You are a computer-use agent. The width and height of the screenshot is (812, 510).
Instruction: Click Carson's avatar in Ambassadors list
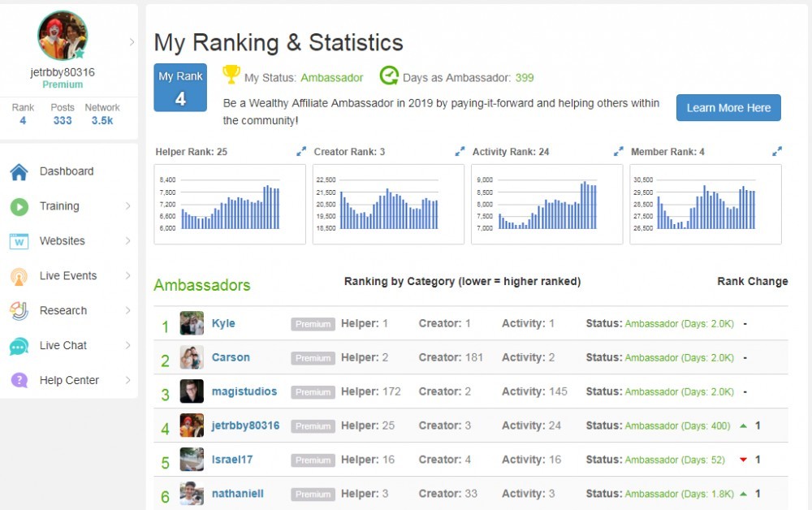coord(192,357)
